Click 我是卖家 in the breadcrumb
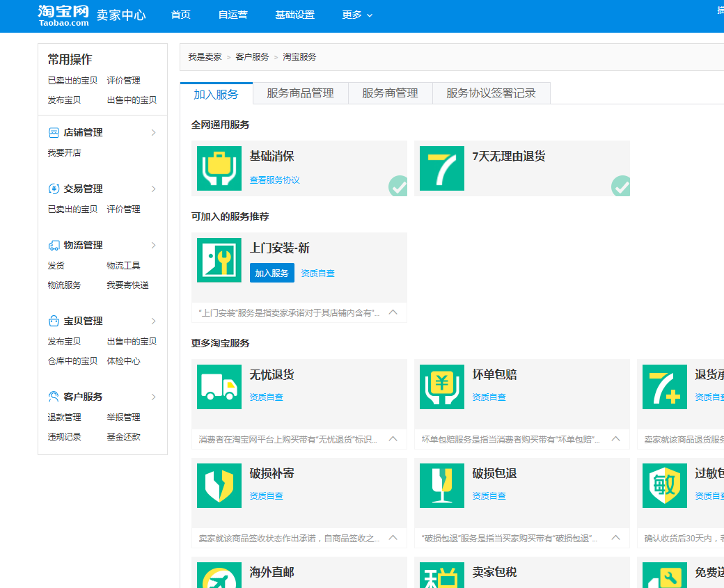724x588 pixels. (x=205, y=57)
